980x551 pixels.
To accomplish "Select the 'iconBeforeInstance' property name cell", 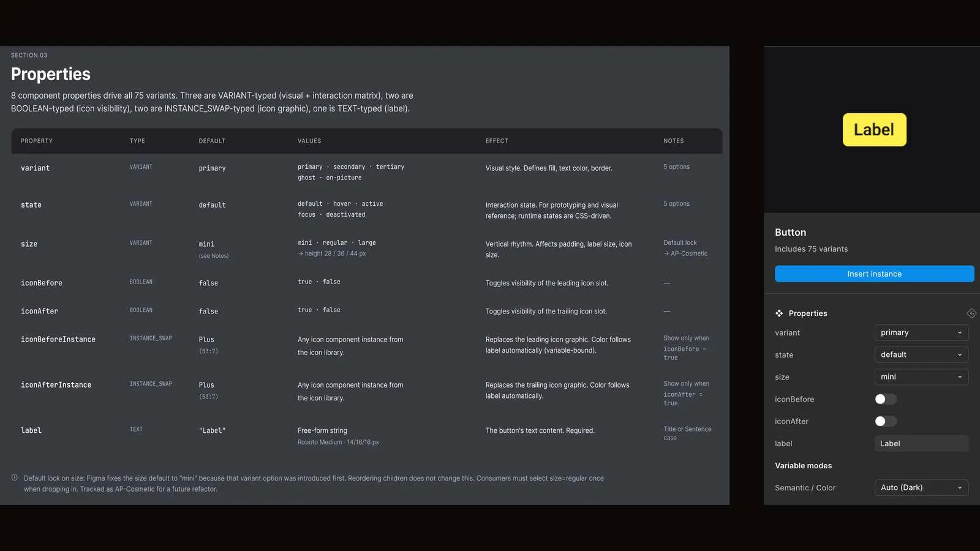I will pyautogui.click(x=58, y=339).
